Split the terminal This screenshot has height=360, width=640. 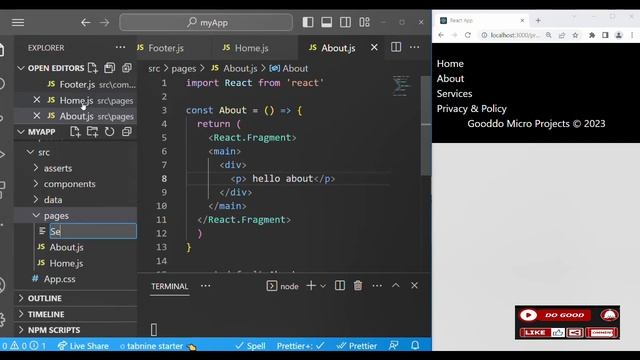[340, 286]
